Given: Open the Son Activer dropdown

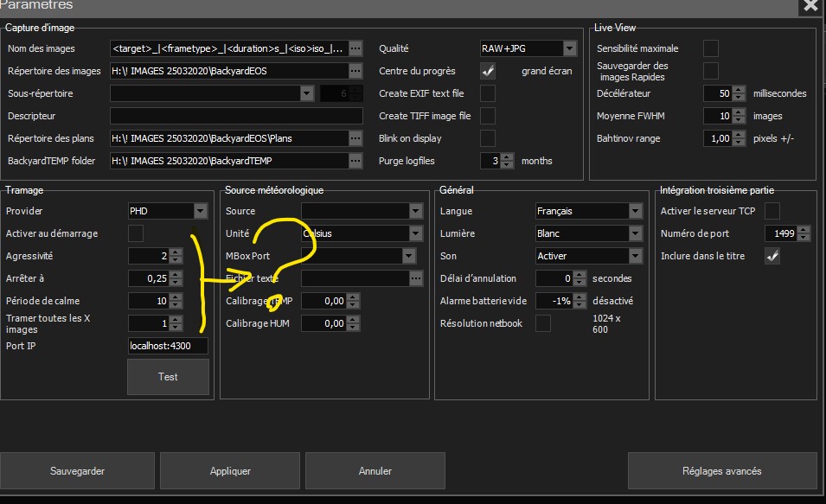Looking at the screenshot, I should (636, 256).
